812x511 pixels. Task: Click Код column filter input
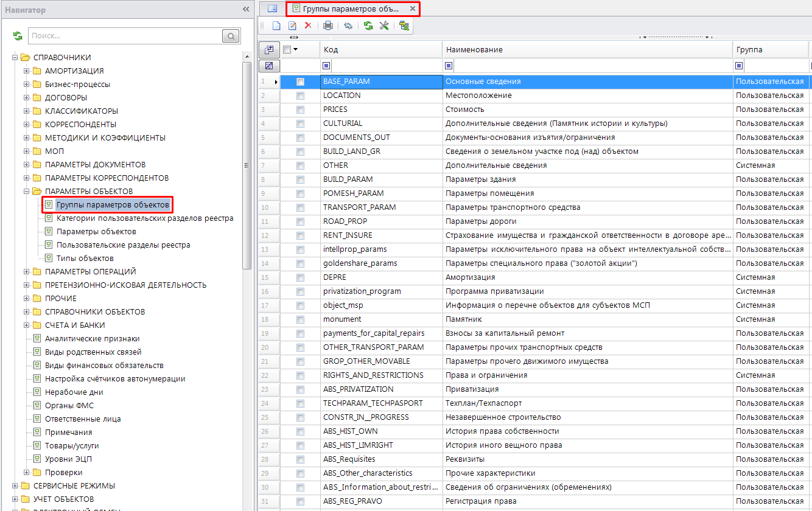pos(387,66)
